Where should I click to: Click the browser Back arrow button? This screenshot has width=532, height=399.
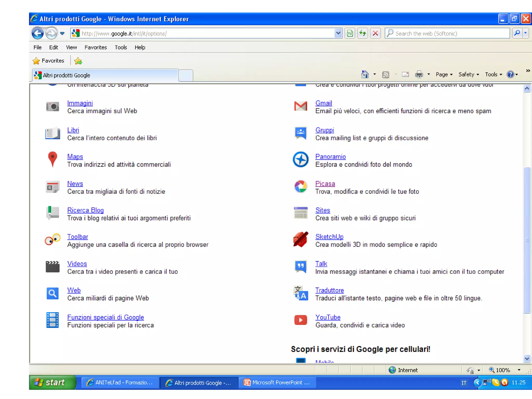tap(38, 33)
